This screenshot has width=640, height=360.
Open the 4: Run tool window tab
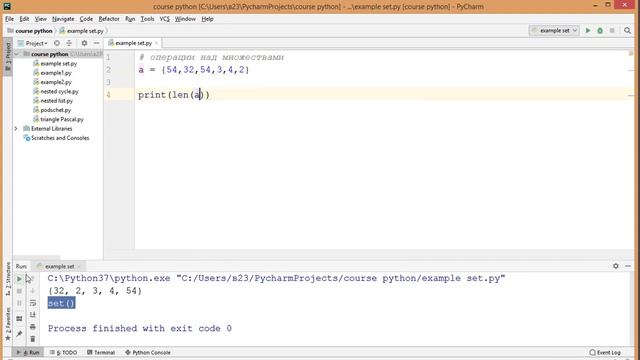click(28, 352)
